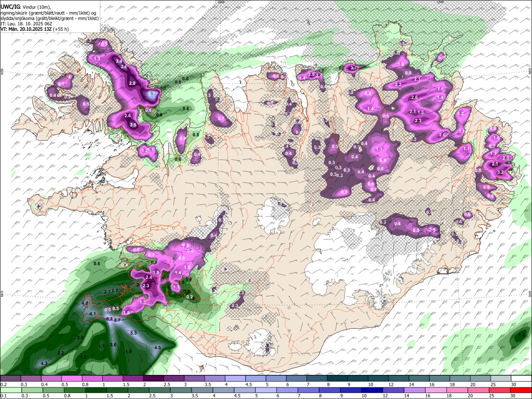Click the bright magenta snow legend swatch labeled 0.5
This screenshot has height=399, width=532.
click(x=71, y=379)
